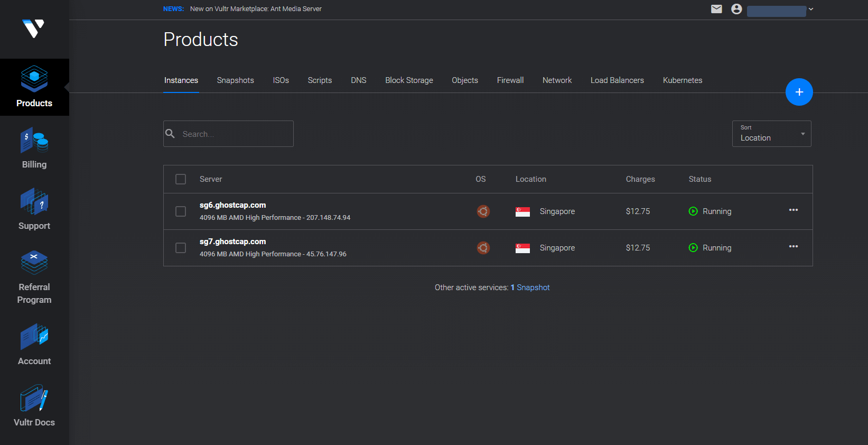Switch to the Load Balancers tab
Image resolution: width=868 pixels, height=445 pixels.
(x=617, y=80)
